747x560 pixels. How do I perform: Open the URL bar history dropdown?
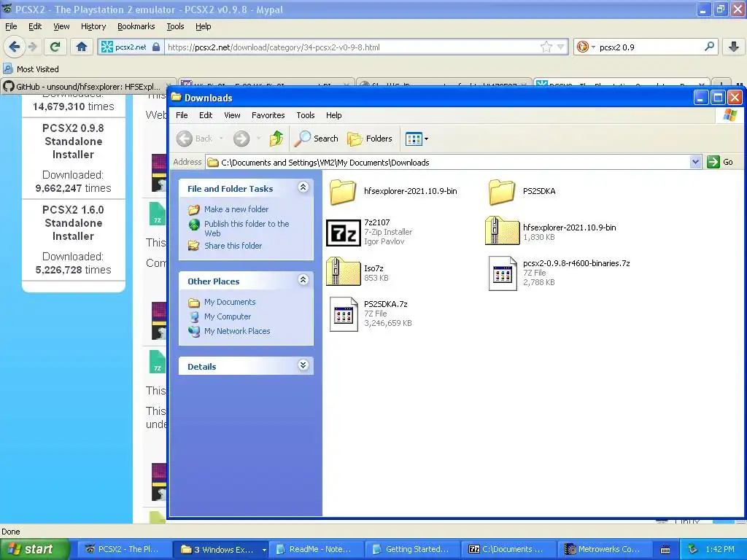pyautogui.click(x=561, y=47)
